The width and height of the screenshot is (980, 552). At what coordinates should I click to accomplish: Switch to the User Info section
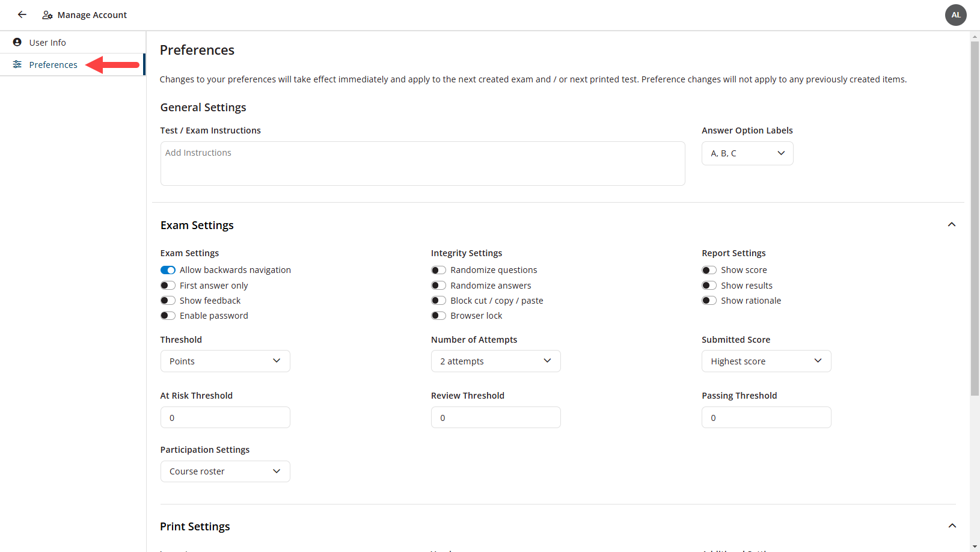pos(47,42)
